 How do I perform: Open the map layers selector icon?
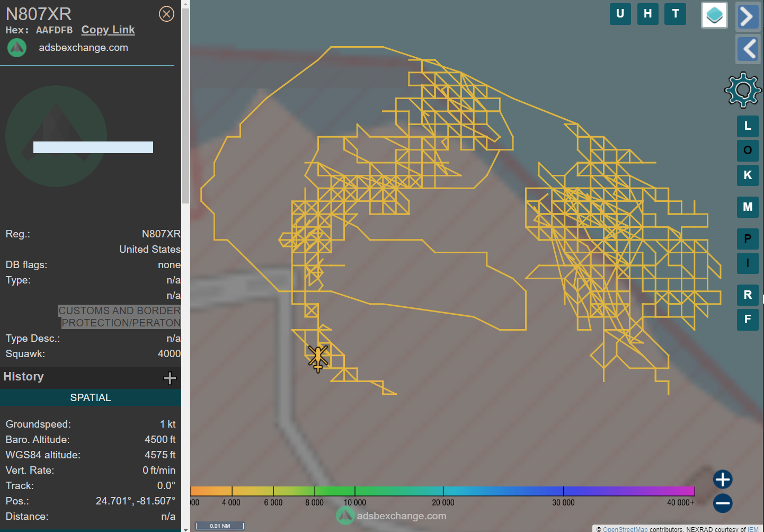(x=714, y=15)
